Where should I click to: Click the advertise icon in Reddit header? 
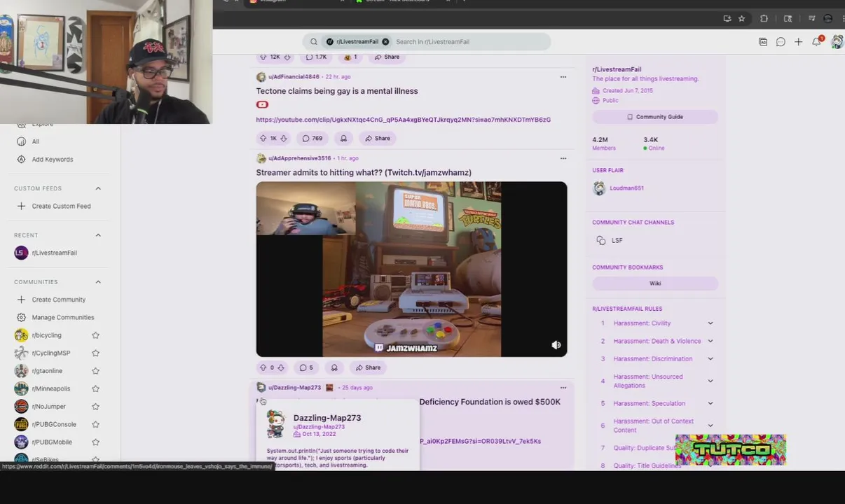pos(763,42)
